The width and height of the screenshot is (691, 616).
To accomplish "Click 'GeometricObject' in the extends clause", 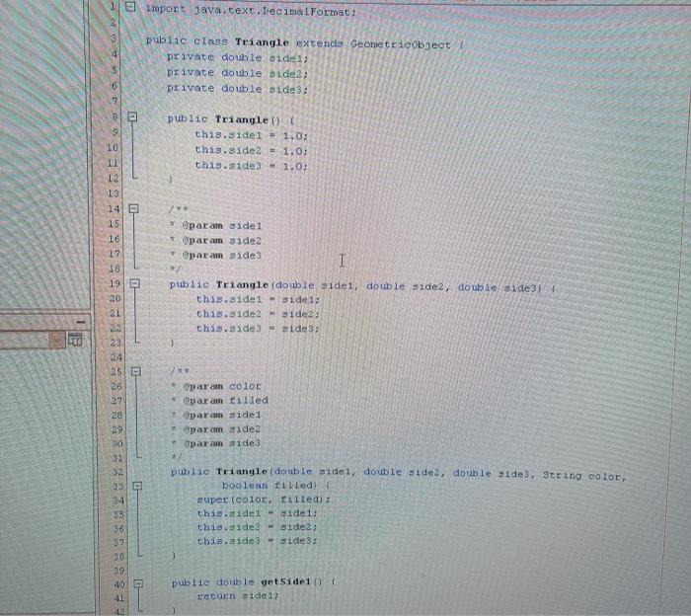I will point(401,44).
